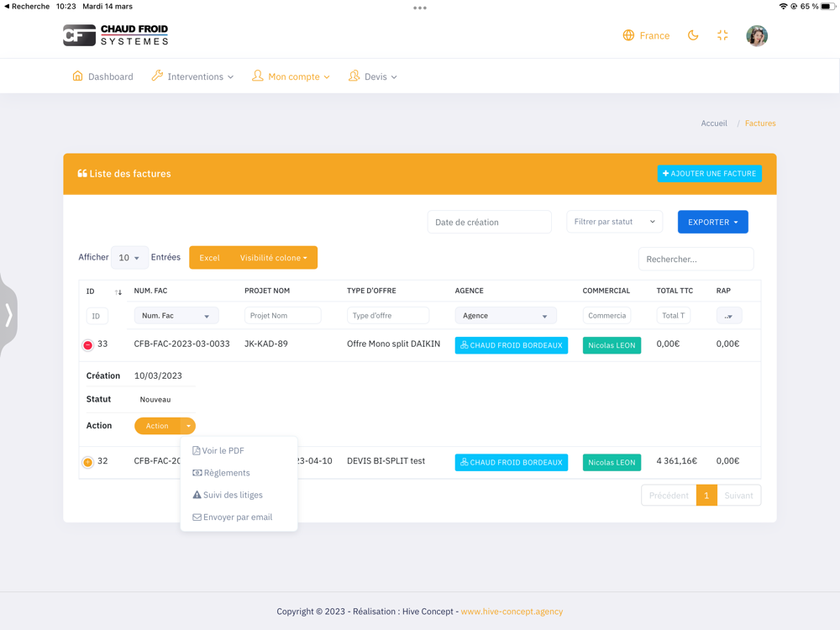Click the orange Action button
Image resolution: width=840 pixels, height=630 pixels.
[x=157, y=426]
